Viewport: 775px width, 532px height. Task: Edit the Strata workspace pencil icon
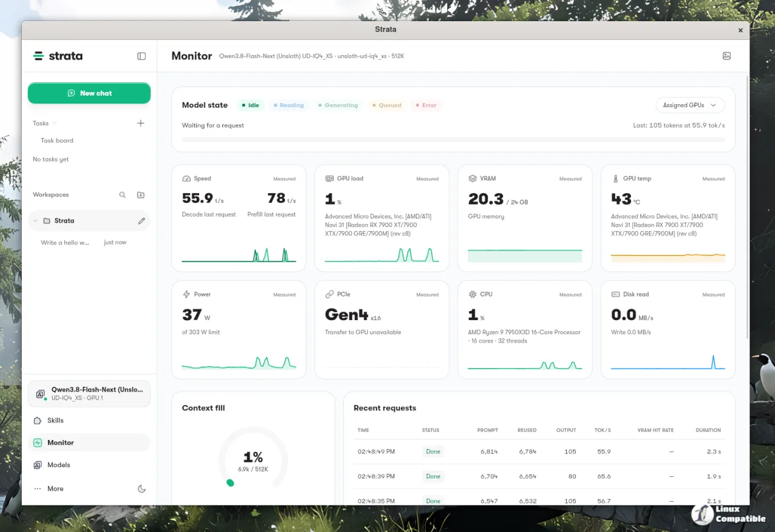(x=142, y=221)
